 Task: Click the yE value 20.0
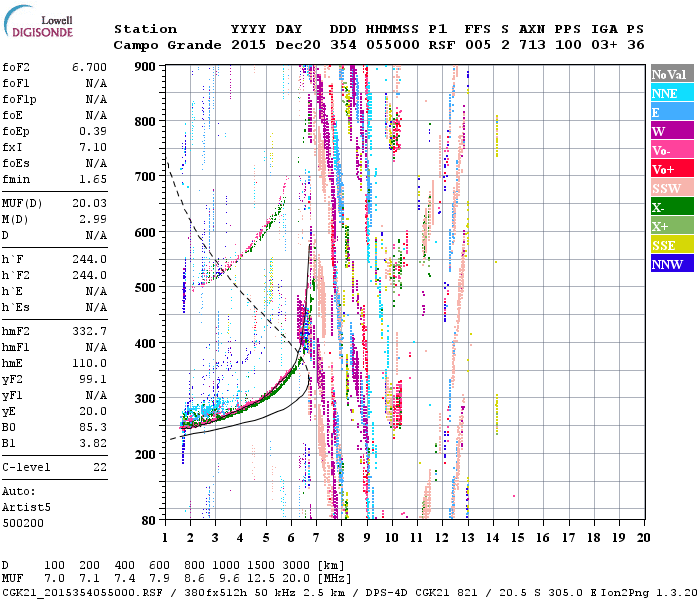tap(93, 411)
